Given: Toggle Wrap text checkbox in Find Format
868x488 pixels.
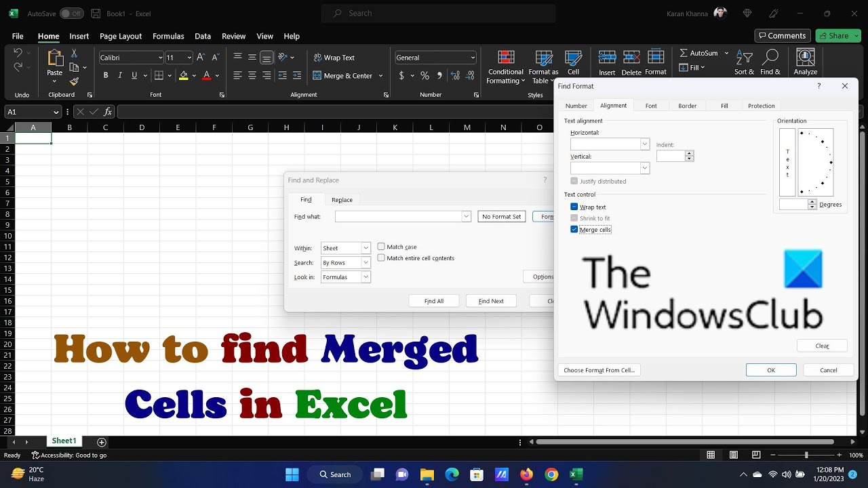Looking at the screenshot, I should [x=574, y=207].
